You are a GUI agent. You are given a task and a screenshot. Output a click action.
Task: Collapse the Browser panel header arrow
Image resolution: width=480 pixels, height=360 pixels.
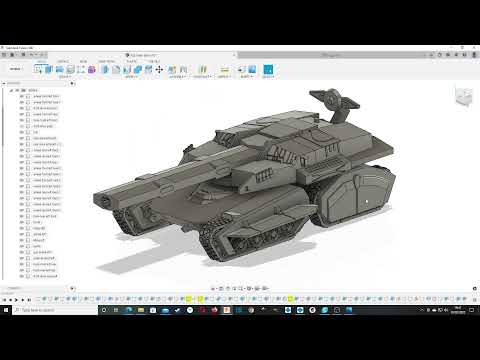4,83
